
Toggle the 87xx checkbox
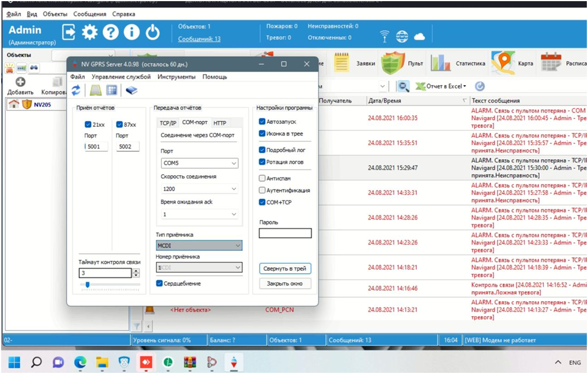point(119,125)
